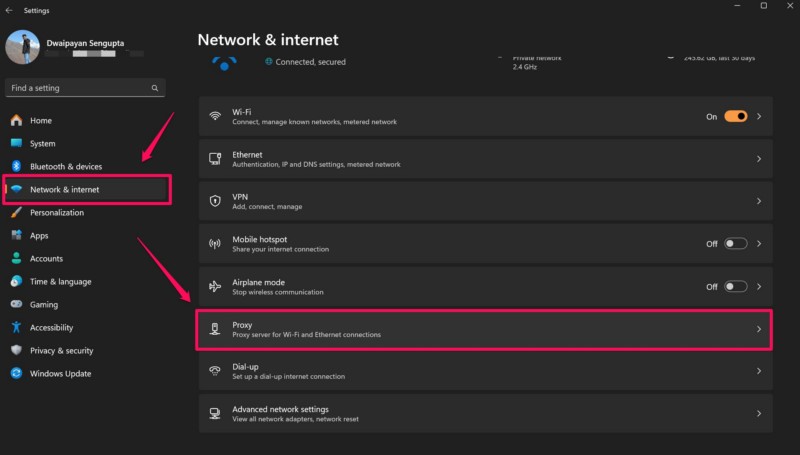This screenshot has height=455, width=800.
Task: Open the Privacy & security section
Action: [x=61, y=350]
